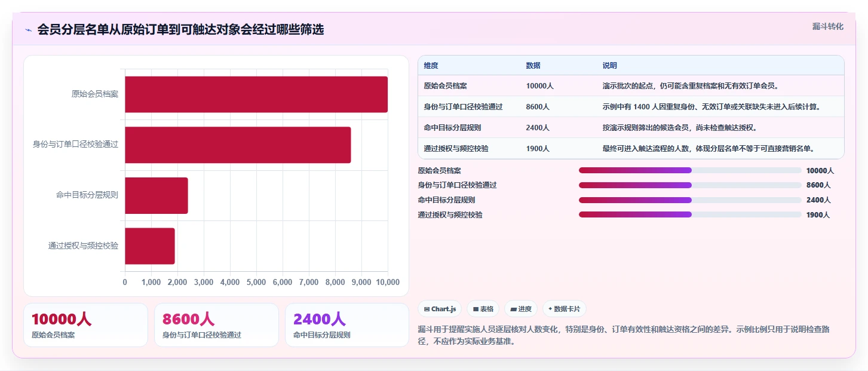Click the 身份与订单口径校验通过 progress bar
This screenshot has height=371, width=868.
690,185
